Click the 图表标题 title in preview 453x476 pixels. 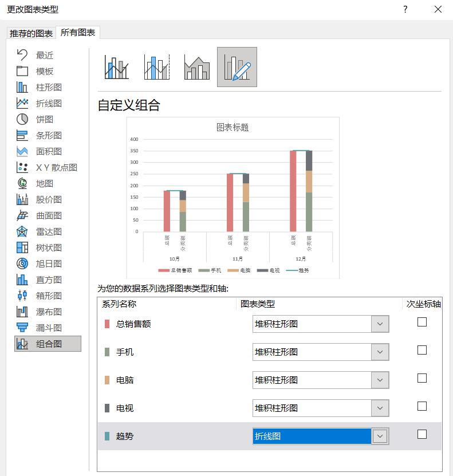coord(233,127)
